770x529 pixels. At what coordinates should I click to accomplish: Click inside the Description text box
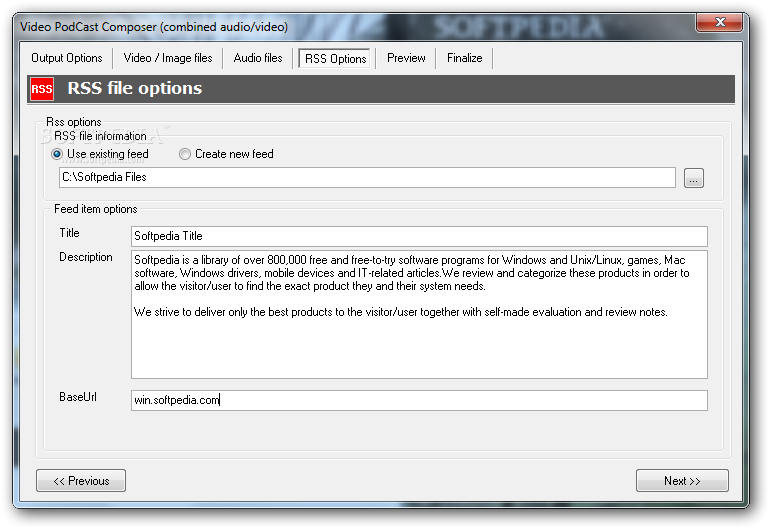click(419, 314)
